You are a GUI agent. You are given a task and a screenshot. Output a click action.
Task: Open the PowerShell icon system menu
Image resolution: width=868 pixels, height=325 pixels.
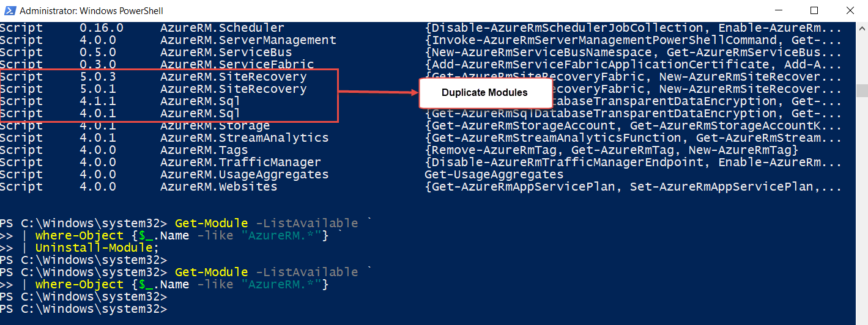pos(9,10)
